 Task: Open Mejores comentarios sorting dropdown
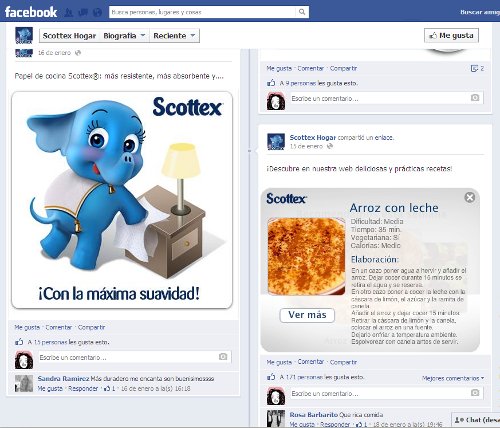[x=453, y=378]
